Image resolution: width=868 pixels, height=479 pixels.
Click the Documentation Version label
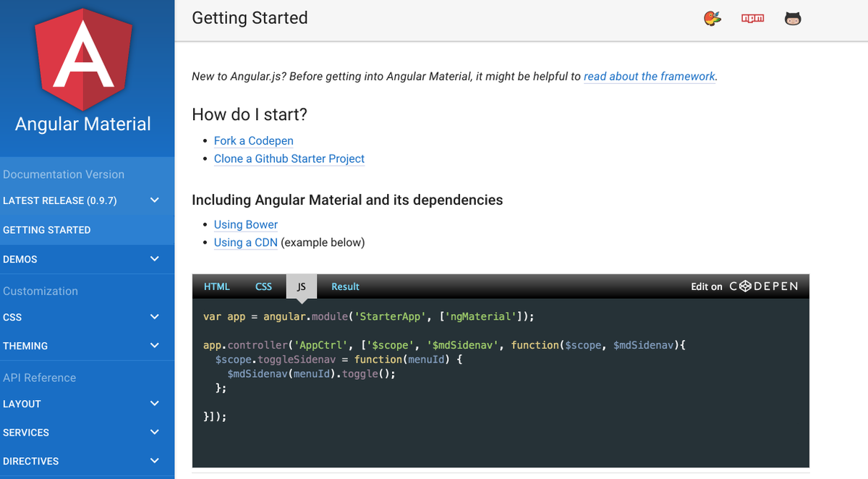tap(64, 174)
